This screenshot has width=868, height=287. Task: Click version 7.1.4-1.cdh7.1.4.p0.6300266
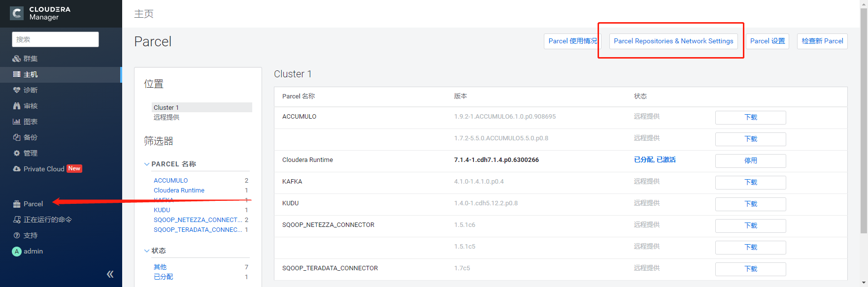[496, 160]
